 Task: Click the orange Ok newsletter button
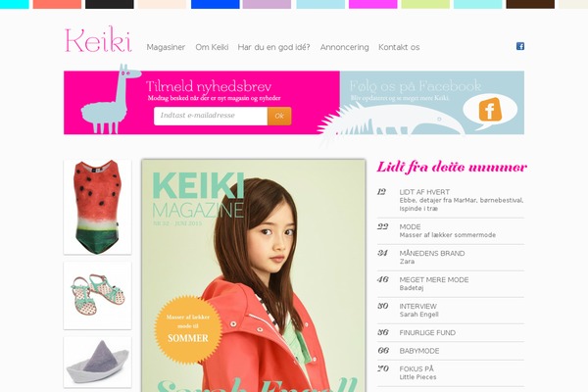point(279,116)
